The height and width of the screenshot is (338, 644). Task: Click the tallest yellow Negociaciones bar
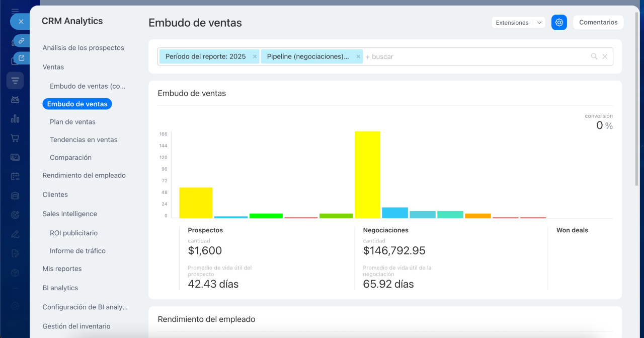click(x=367, y=174)
